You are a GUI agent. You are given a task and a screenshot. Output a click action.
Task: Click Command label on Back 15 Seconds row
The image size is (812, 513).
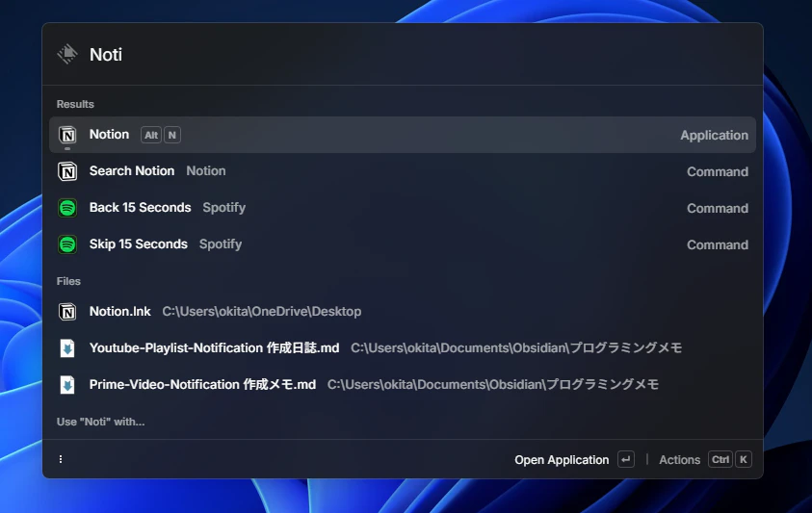[718, 208]
